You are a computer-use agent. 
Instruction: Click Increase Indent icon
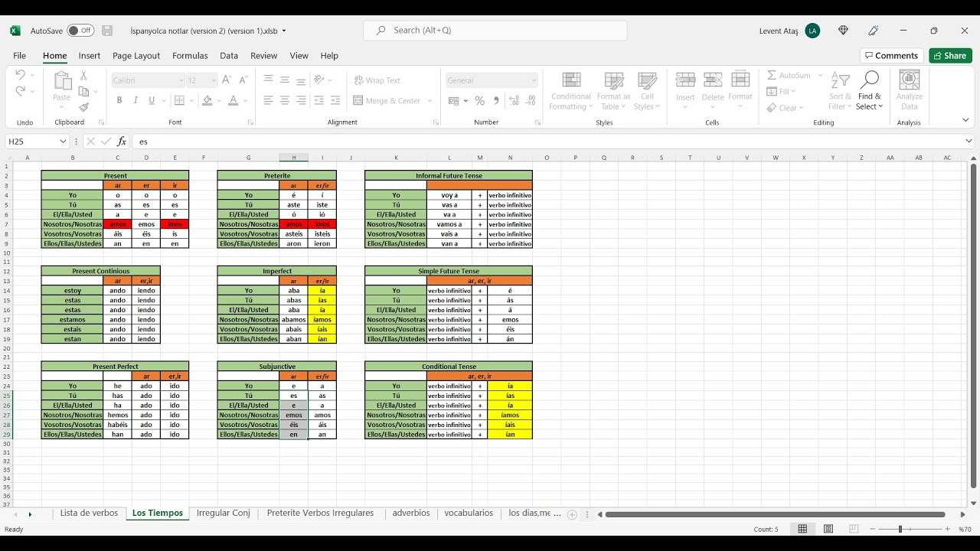(x=336, y=100)
